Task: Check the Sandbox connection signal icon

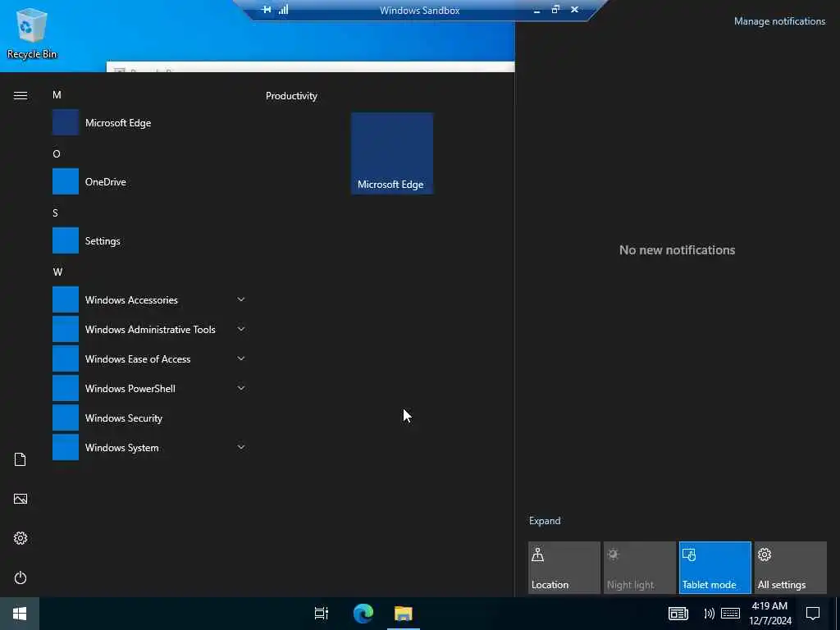Action: click(283, 10)
